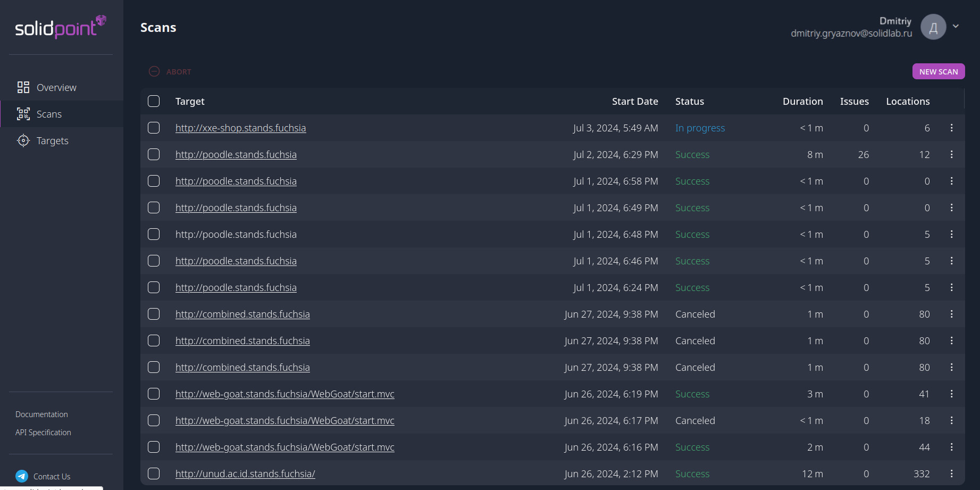The image size is (980, 490).
Task: Click the NEW SCAN button
Action: [x=938, y=71]
